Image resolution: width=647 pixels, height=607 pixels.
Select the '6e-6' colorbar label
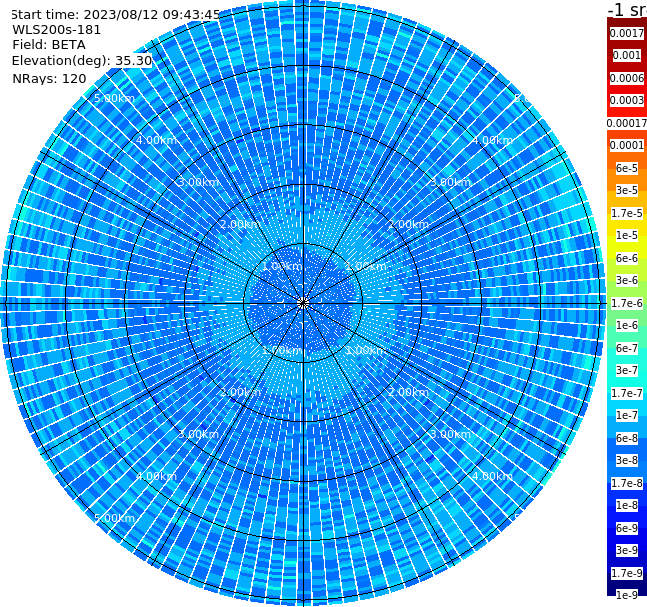click(627, 258)
